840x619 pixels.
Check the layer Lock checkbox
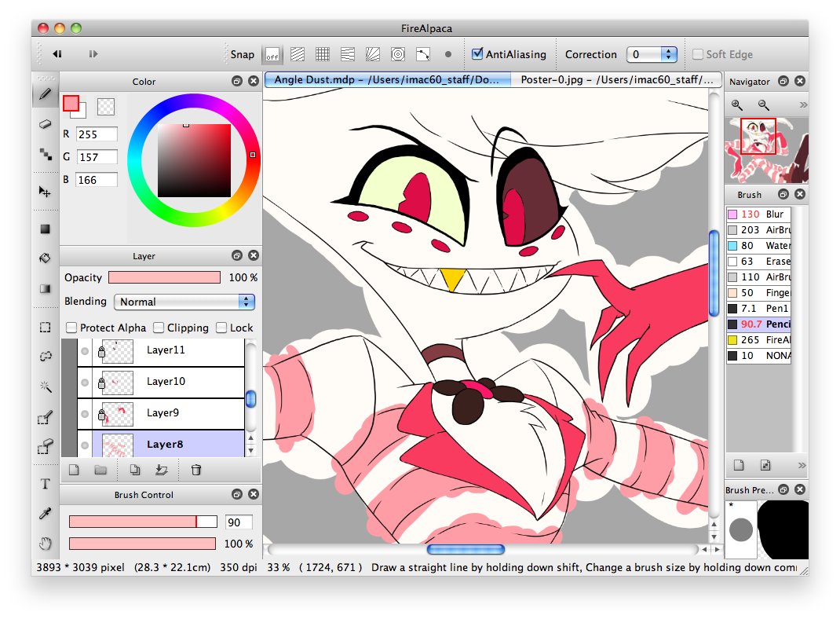[221, 328]
